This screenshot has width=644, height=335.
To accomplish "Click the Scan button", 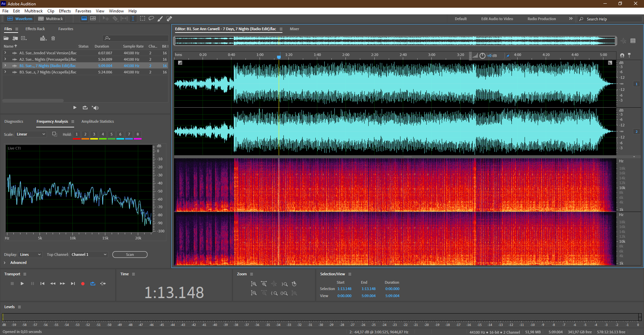I will click(x=130, y=255).
